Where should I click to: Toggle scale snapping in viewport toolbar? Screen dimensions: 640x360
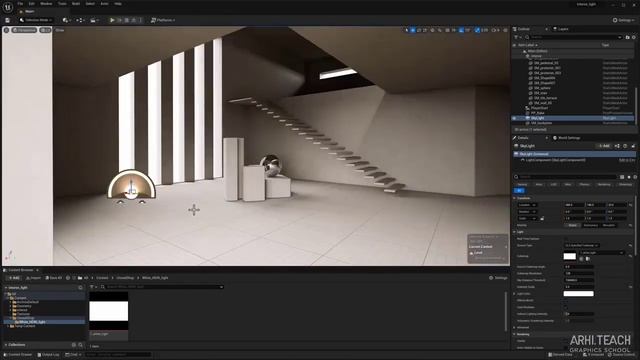(x=477, y=30)
